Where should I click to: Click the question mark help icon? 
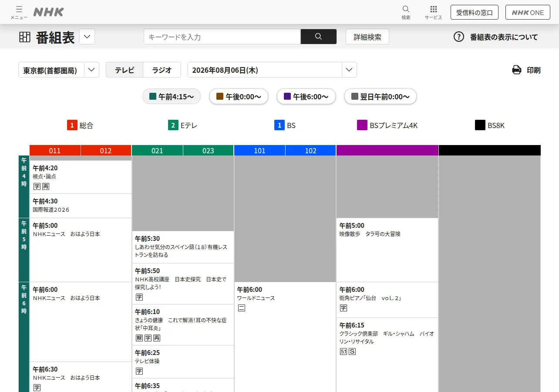[x=459, y=37]
